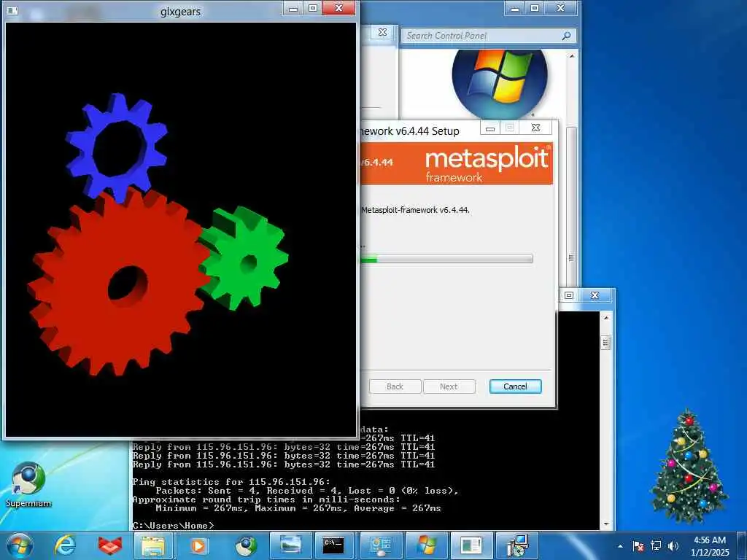Viewport: 747px width, 560px height.
Task: Minimize the Control Panel window
Action: click(x=515, y=8)
